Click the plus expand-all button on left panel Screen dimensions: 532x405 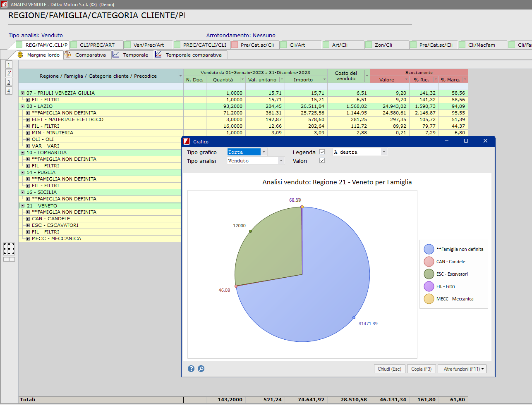pos(6,259)
